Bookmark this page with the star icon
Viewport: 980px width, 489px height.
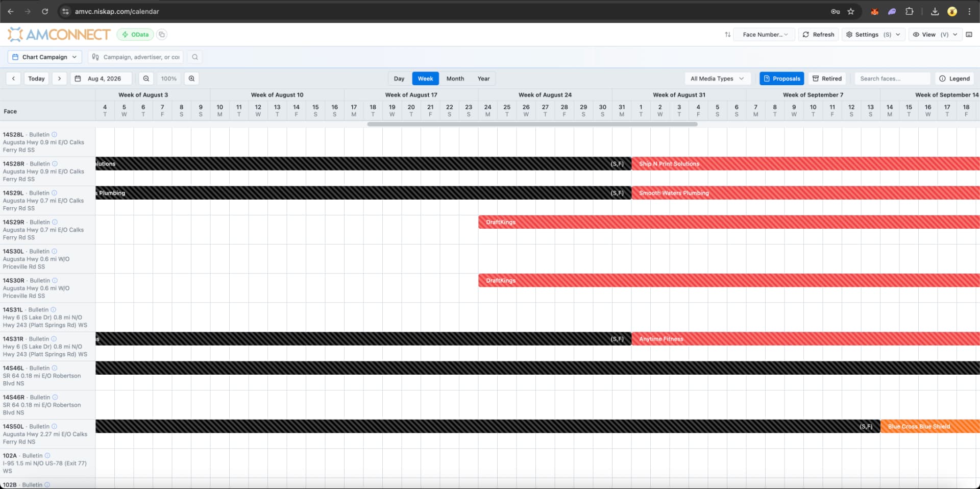[x=851, y=11]
